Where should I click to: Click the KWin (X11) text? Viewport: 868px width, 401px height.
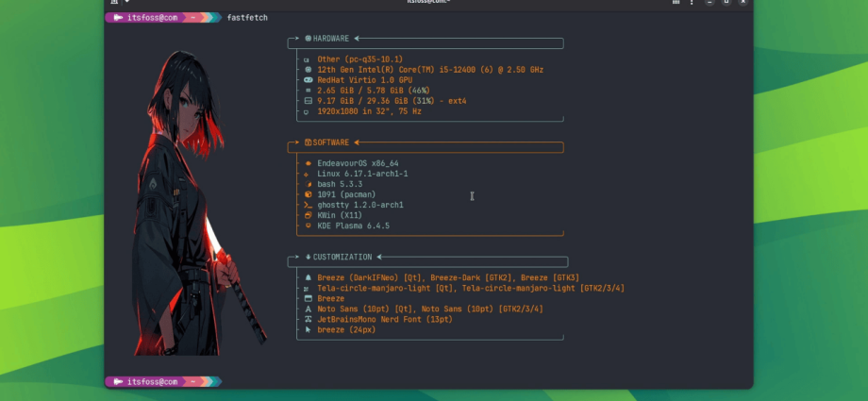(340, 215)
